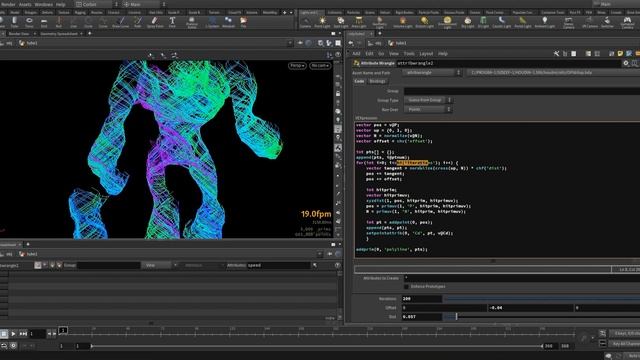The width and height of the screenshot is (640, 360).
Task: Click the timeline range slider bar
Action: (317, 346)
